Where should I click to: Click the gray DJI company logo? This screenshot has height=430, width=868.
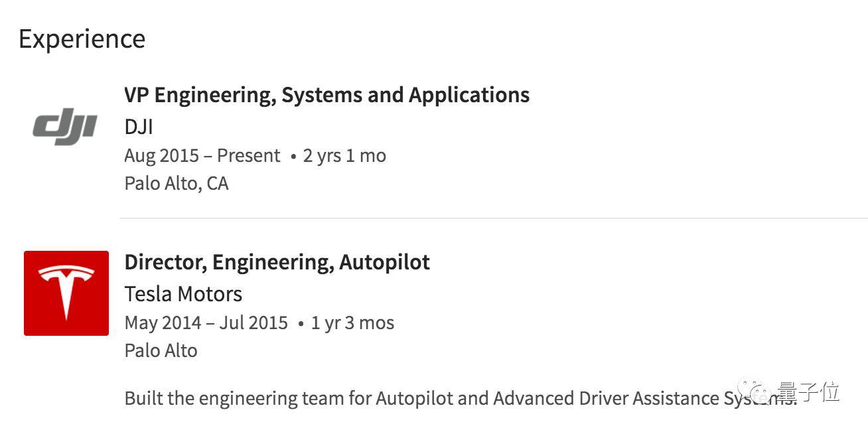(65, 127)
